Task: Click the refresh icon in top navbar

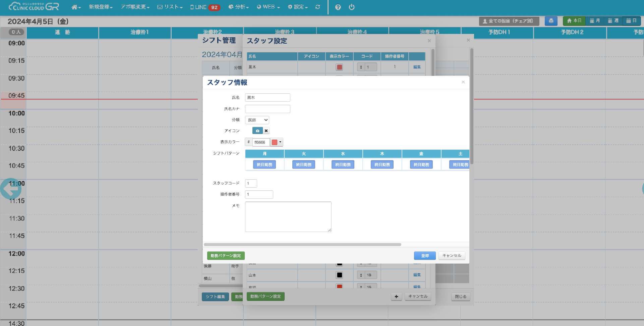Action: point(317,7)
